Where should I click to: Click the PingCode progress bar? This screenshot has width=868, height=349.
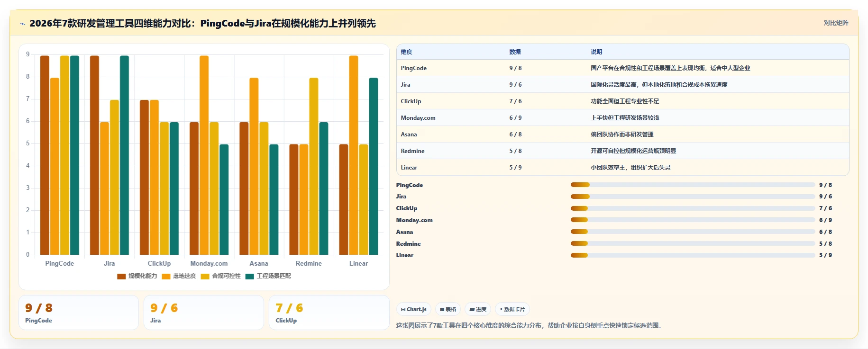(693, 185)
